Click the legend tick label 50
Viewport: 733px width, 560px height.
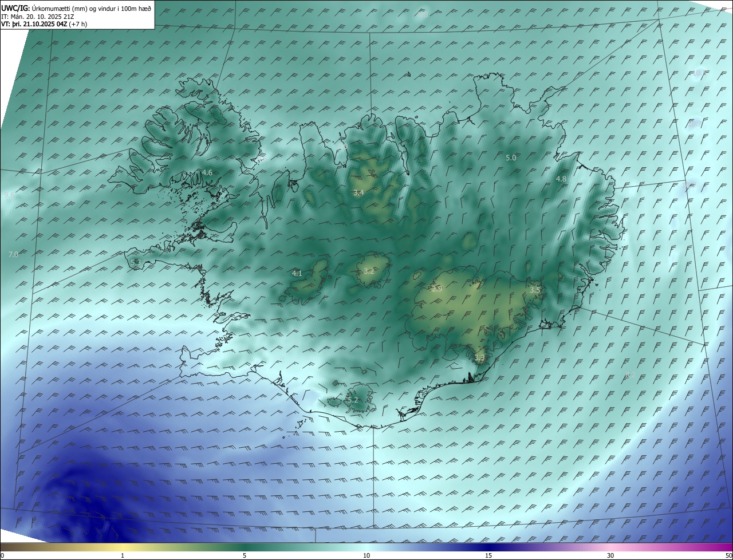[x=728, y=555]
